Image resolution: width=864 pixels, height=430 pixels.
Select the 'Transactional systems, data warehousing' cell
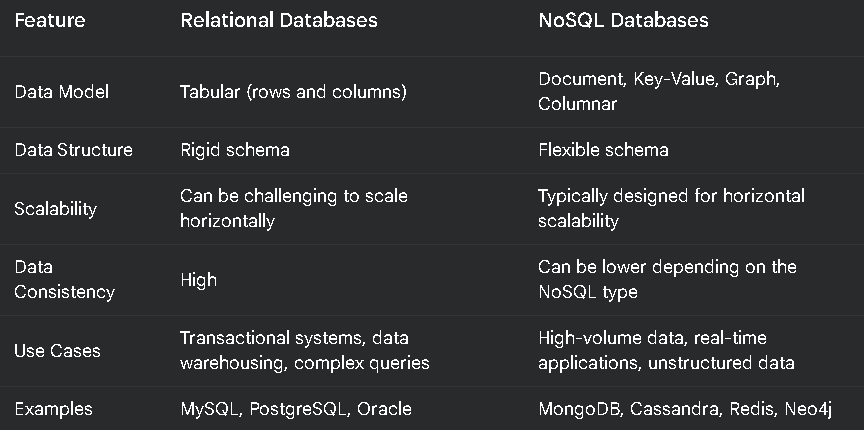pos(305,351)
